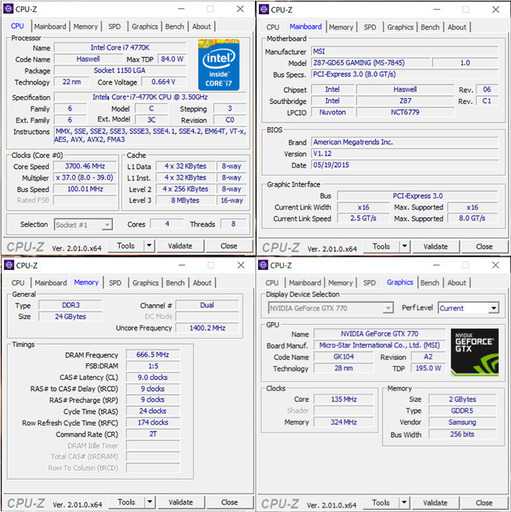Click the GPU TDP value 195.0 W
Viewport: 511px width, 512px height.
click(x=428, y=368)
